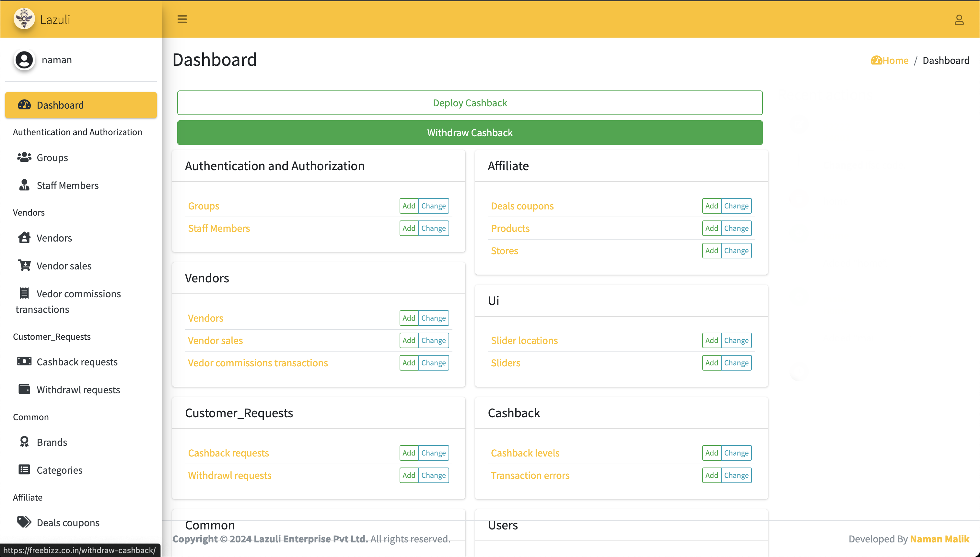
Task: Click the Vendors house icon in sidebar
Action: [x=25, y=237]
